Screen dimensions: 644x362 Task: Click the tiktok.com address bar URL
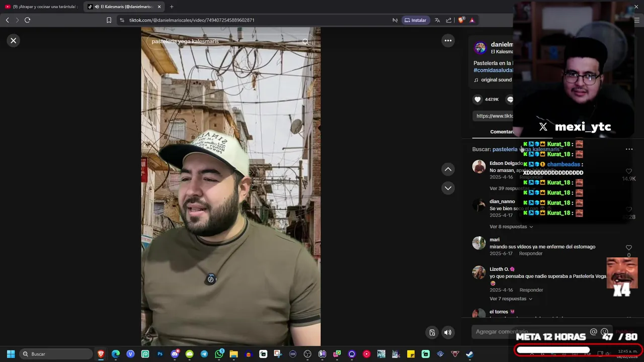pos(192,20)
